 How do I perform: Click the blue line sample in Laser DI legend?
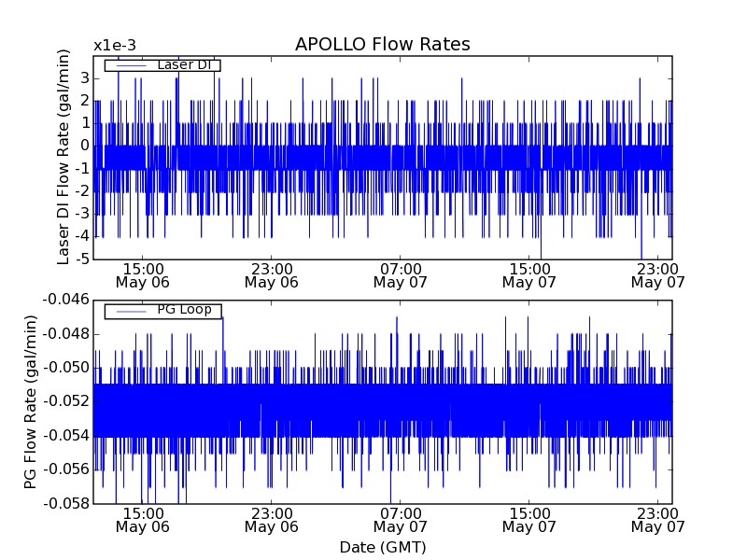tap(131, 65)
